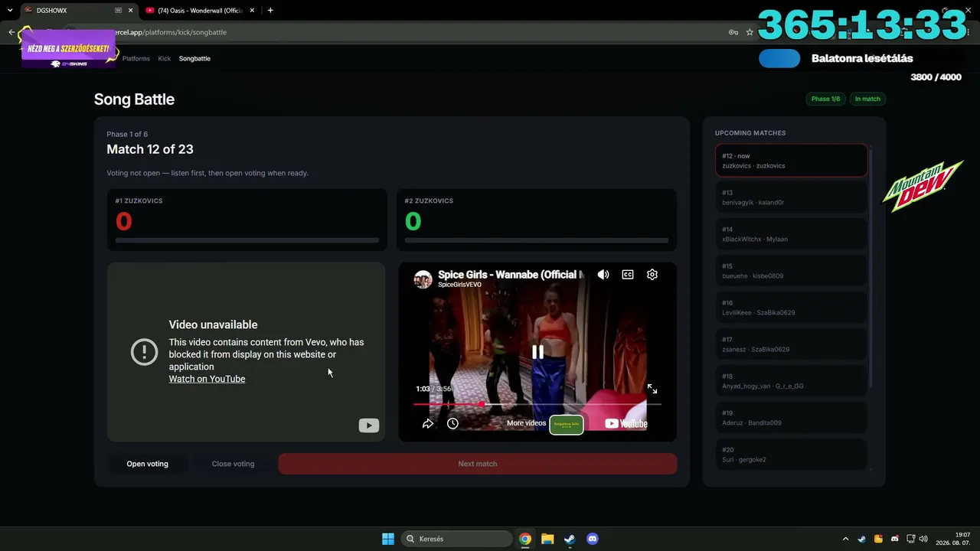Advance with the Next match button
The image size is (980, 551).
[x=478, y=464]
